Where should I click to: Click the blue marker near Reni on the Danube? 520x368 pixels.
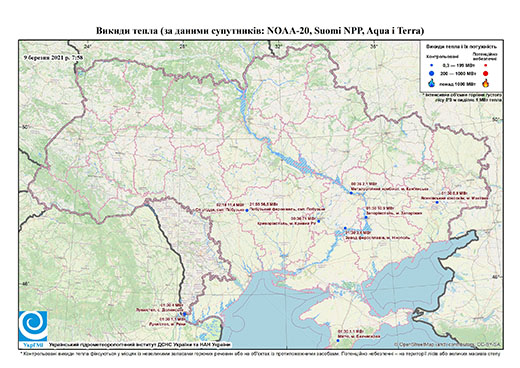tap(184, 314)
